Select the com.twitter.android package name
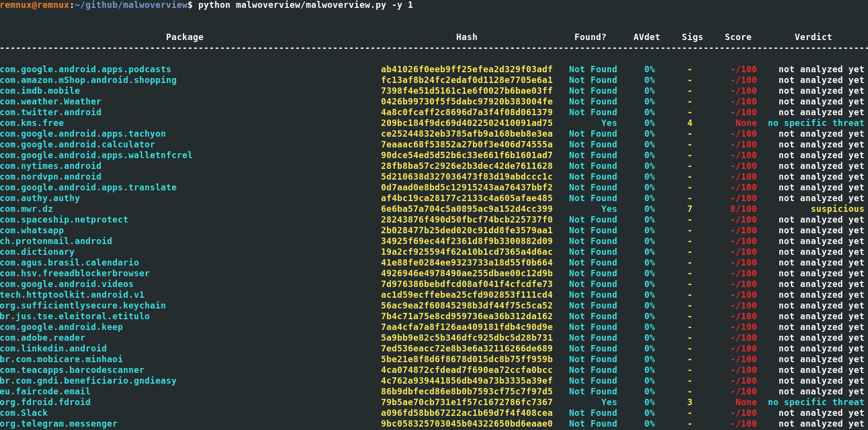This screenshot has height=430, width=868. [51, 112]
